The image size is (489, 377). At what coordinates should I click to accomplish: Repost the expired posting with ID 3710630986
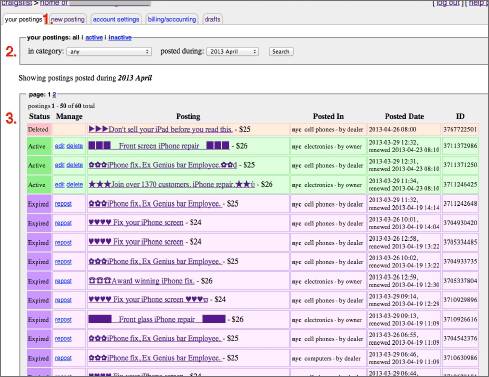click(x=63, y=358)
